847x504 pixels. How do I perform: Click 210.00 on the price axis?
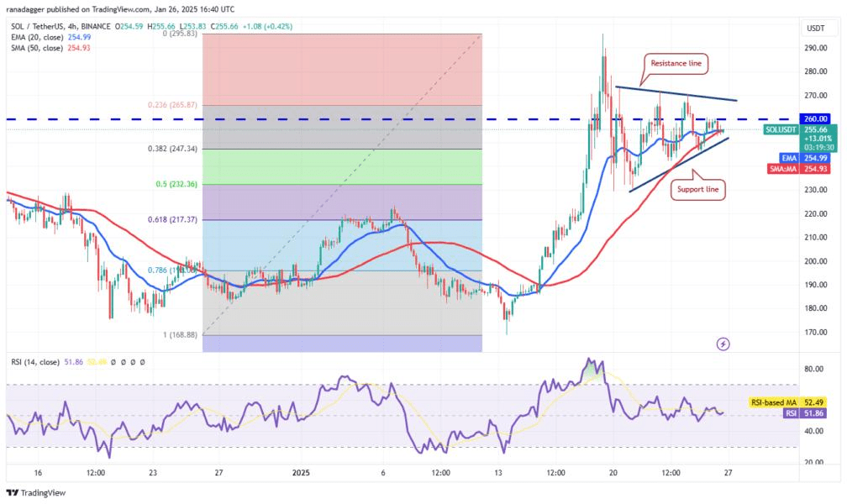(x=815, y=237)
